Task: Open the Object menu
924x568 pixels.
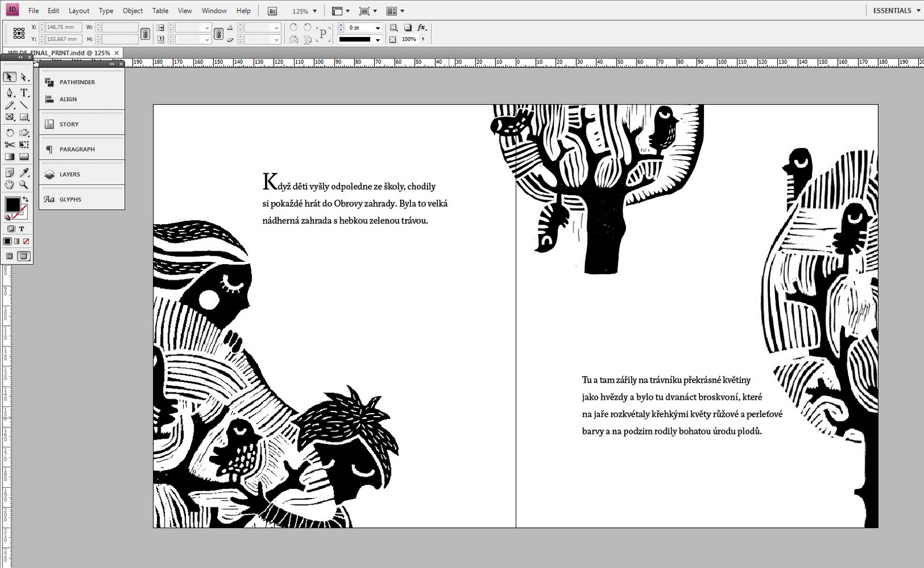Action: tap(132, 10)
